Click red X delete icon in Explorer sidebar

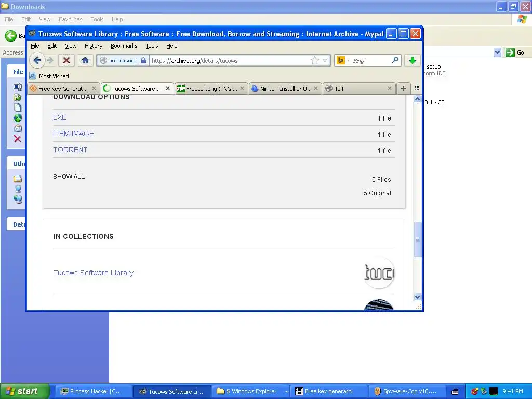click(x=17, y=139)
